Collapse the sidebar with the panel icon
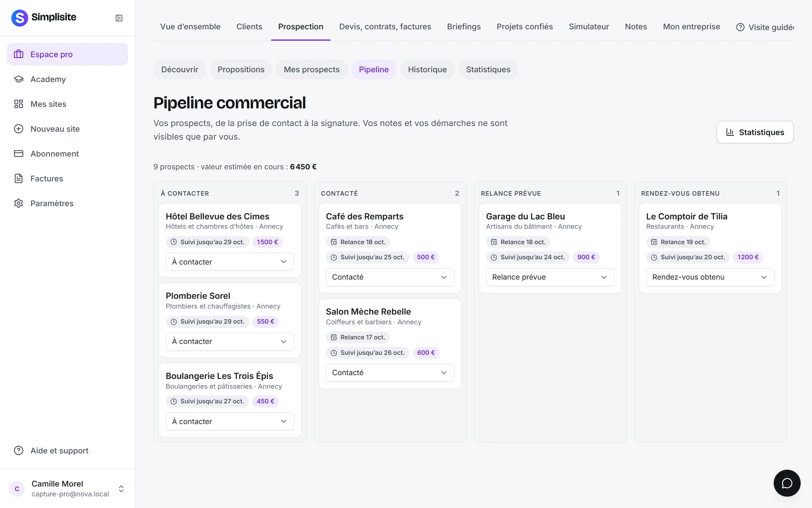 [119, 18]
